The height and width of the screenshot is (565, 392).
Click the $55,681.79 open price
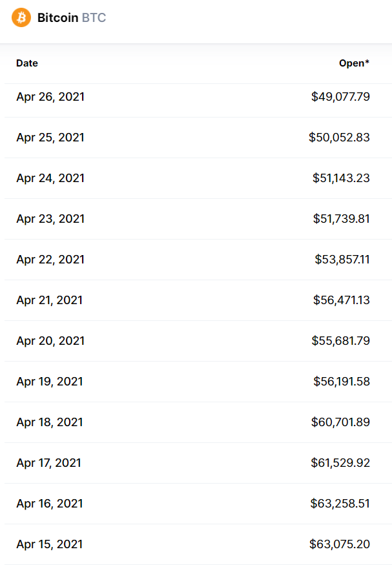[x=340, y=341]
